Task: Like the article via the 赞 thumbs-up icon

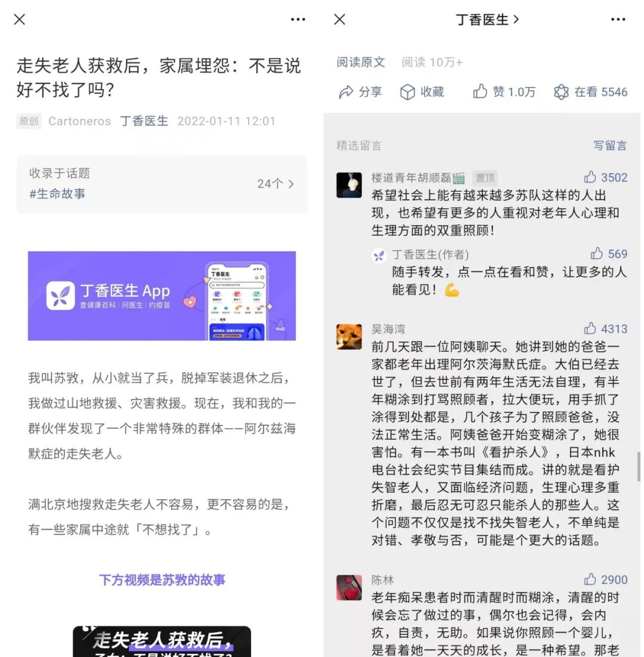Action: coord(480,91)
